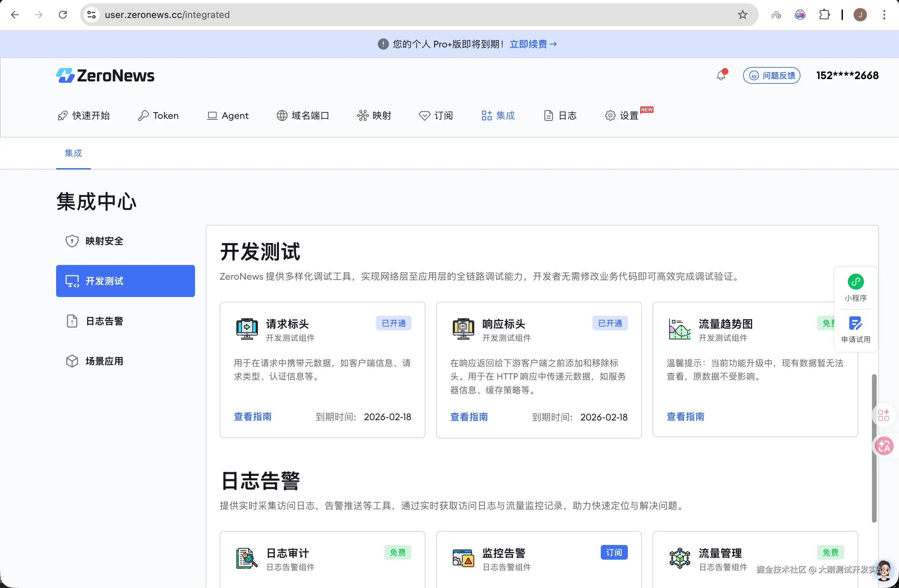Open the Chrome three-dot menu
The height and width of the screenshot is (588, 899).
pos(884,15)
